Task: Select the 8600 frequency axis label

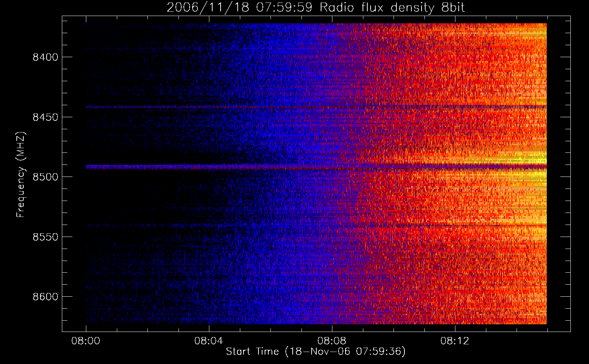Action: click(46, 297)
